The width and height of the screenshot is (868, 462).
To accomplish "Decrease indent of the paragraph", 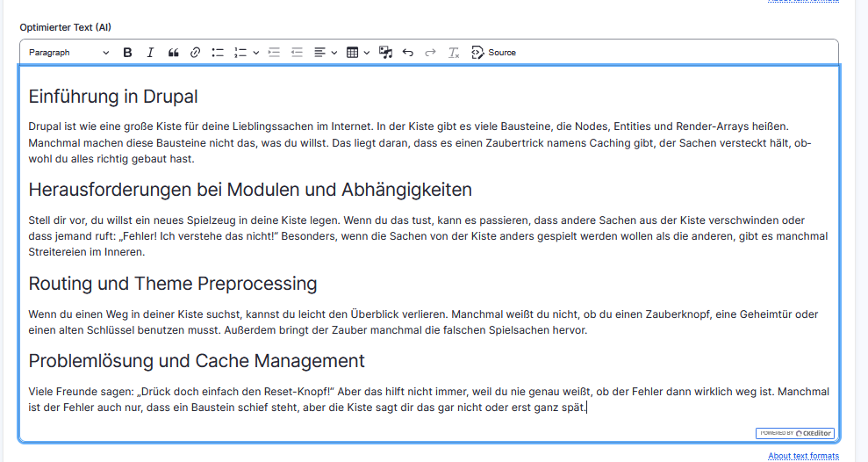I will pos(297,53).
